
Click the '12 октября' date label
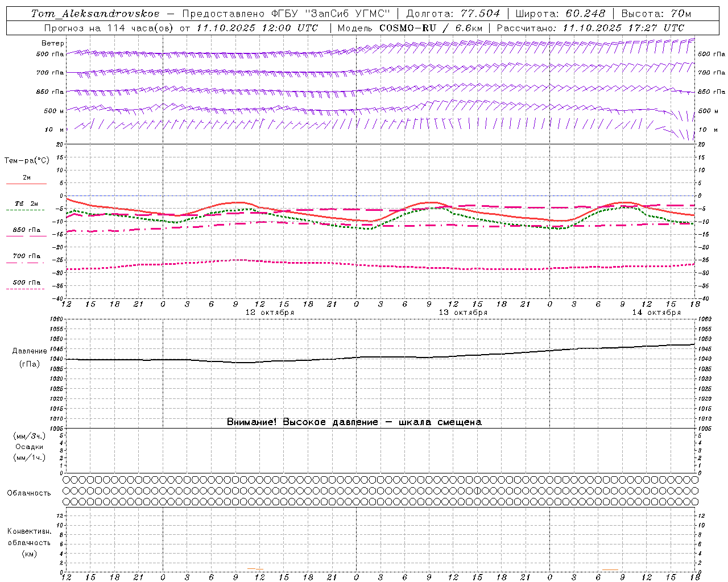270,313
